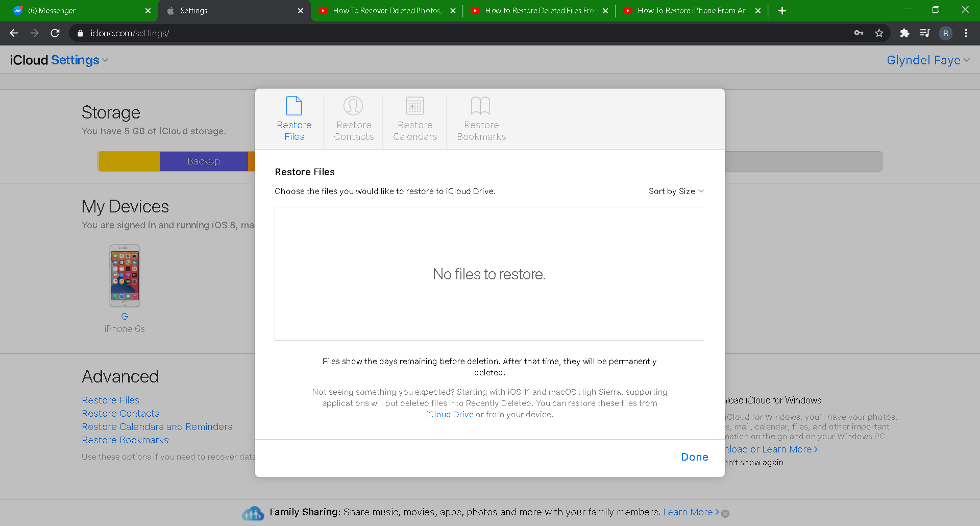980x526 pixels.
Task: Switch to the Restore Bookmarks tab
Action: click(x=481, y=119)
